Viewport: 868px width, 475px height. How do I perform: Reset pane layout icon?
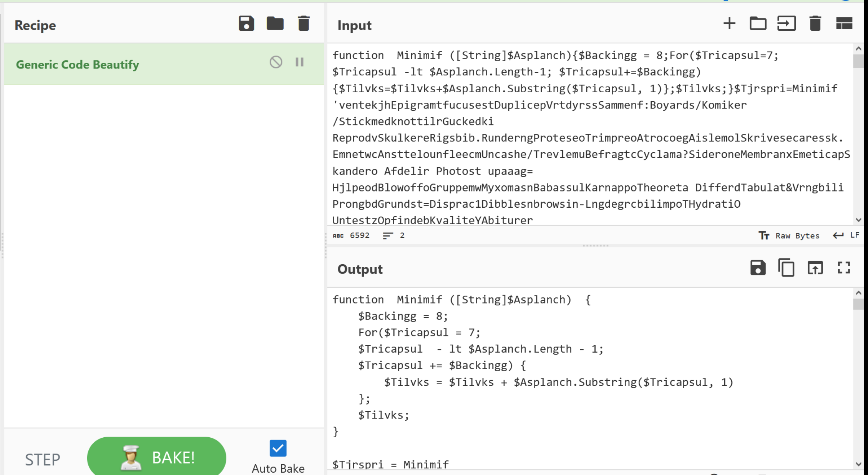pyautogui.click(x=844, y=24)
